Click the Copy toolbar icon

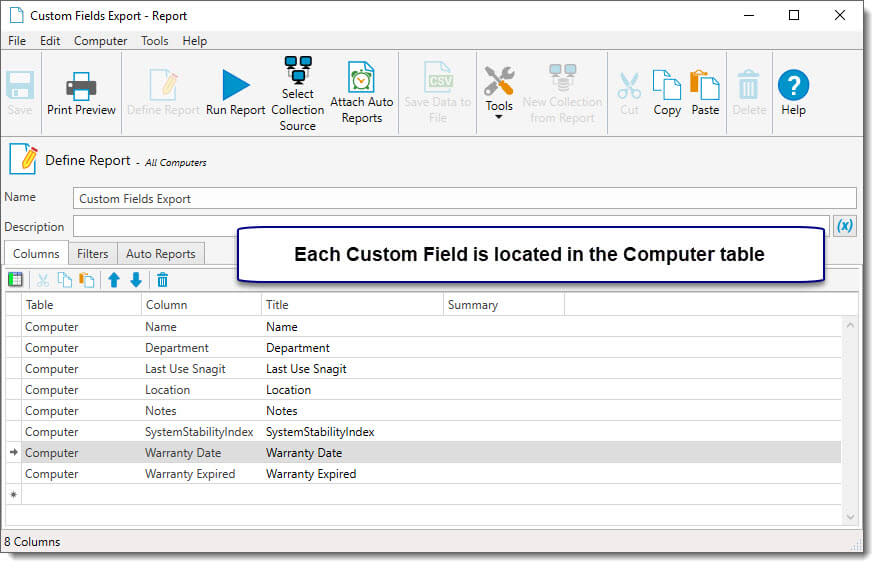pos(667,93)
